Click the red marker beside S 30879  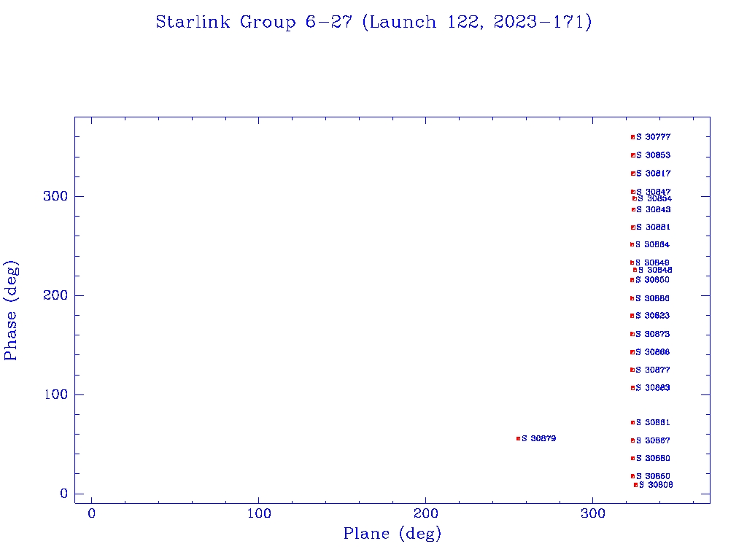point(519,438)
